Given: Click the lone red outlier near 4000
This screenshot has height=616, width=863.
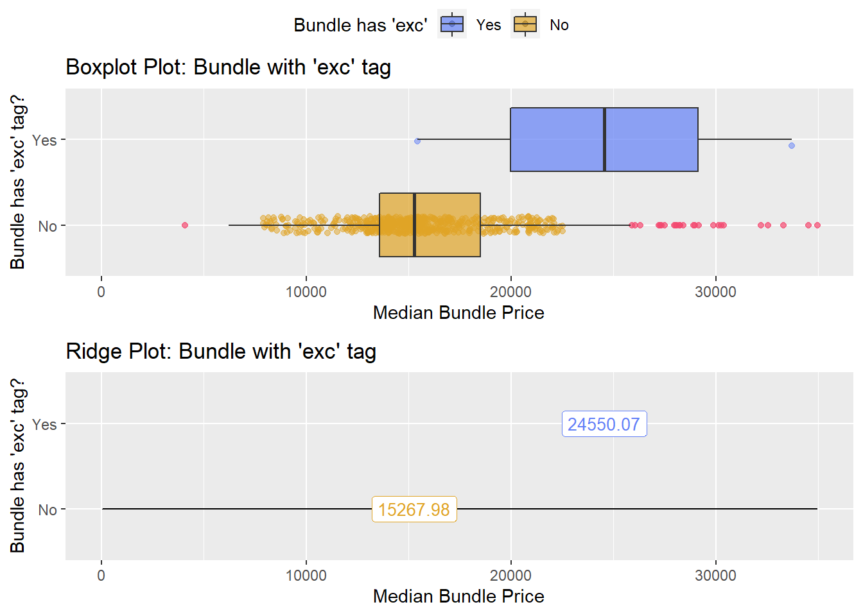Looking at the screenshot, I should click(185, 225).
